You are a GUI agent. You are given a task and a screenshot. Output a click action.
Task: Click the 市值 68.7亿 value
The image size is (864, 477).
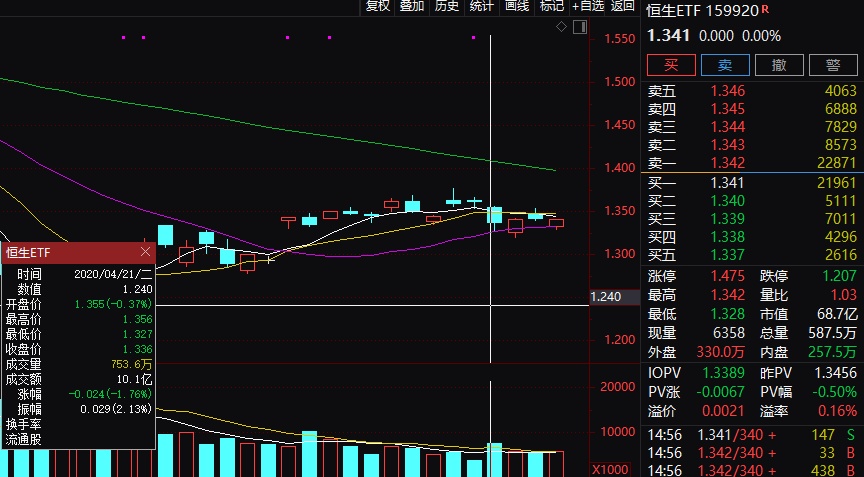(x=837, y=314)
